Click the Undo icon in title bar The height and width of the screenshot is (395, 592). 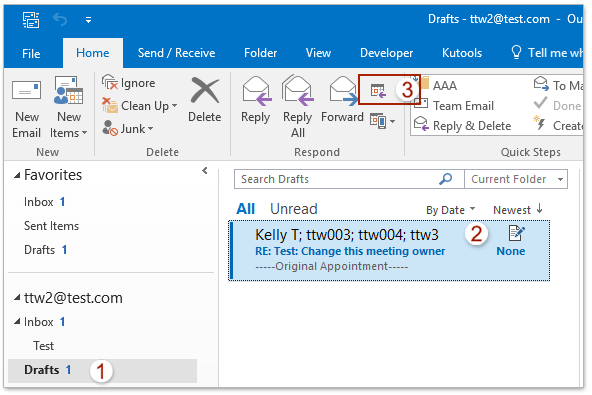pyautogui.click(x=60, y=19)
